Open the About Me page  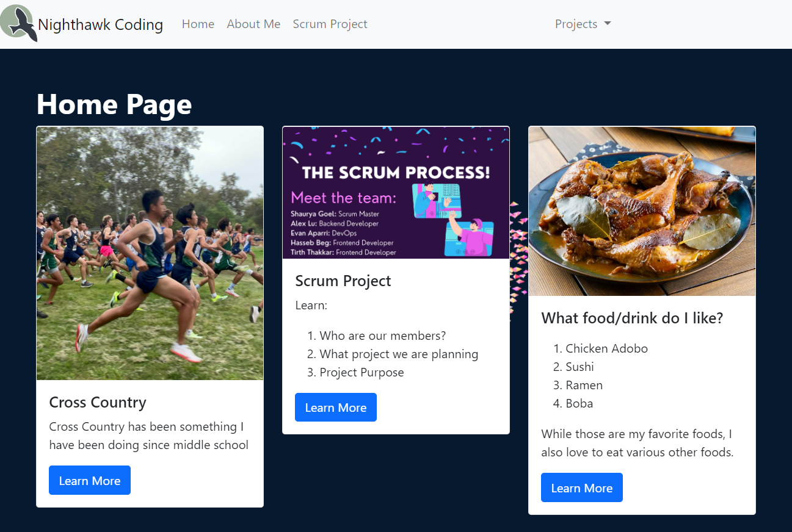tap(253, 24)
